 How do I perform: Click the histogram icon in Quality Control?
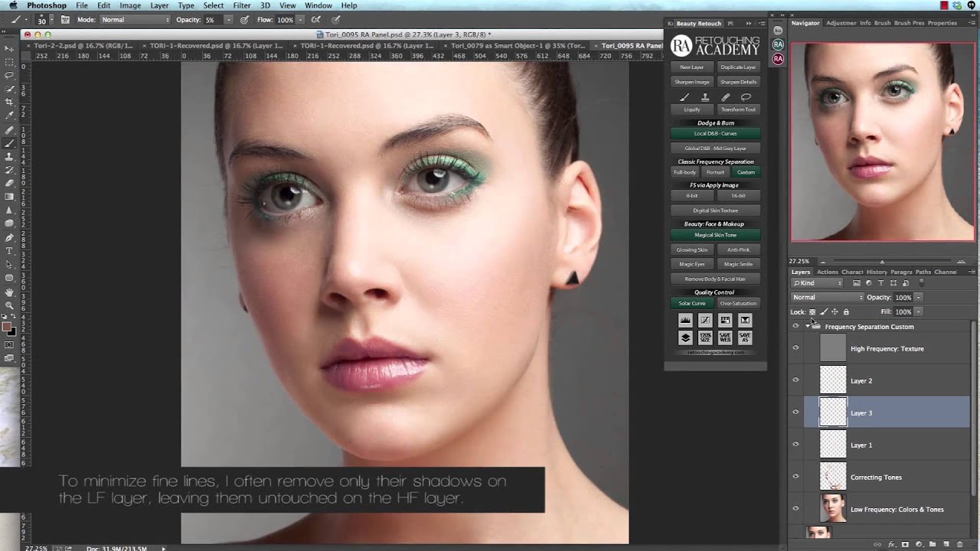pos(685,320)
